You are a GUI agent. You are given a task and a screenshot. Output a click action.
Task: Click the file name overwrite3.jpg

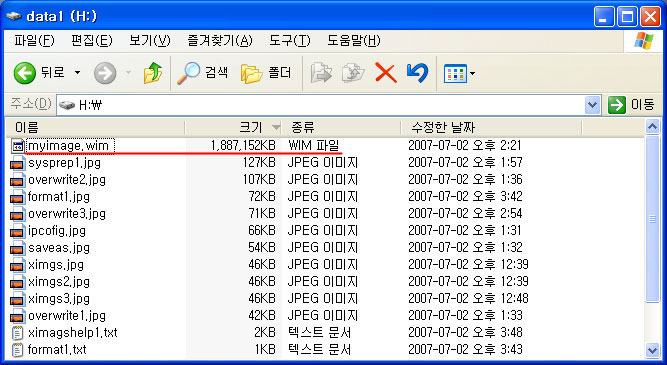click(x=67, y=214)
